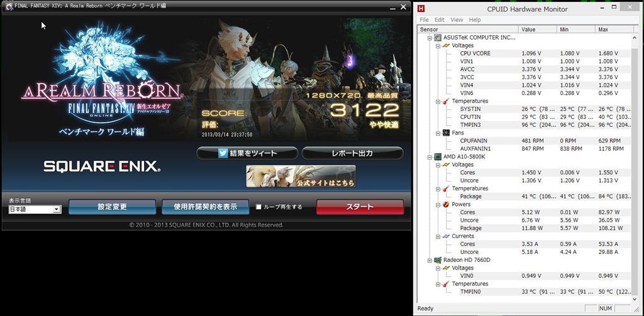The height and width of the screenshot is (316, 644).
Task: Select the CPUTIN temperature row
Action: click(x=545, y=117)
